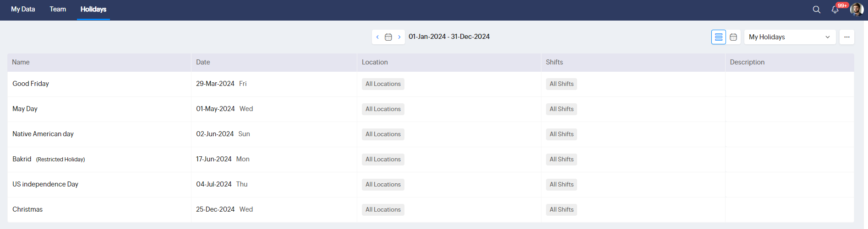868x229 pixels.
Task: Click the Name column header
Action: pyautogui.click(x=21, y=62)
